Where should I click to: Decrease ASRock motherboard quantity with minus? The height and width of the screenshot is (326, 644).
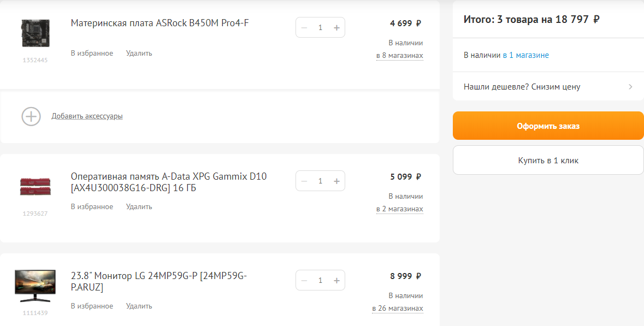(304, 27)
